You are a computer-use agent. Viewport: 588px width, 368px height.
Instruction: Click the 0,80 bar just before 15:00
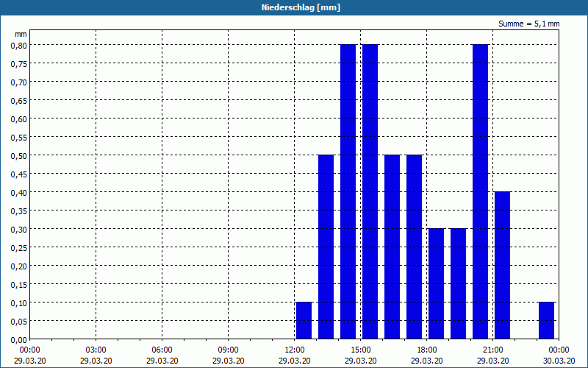click(x=348, y=192)
